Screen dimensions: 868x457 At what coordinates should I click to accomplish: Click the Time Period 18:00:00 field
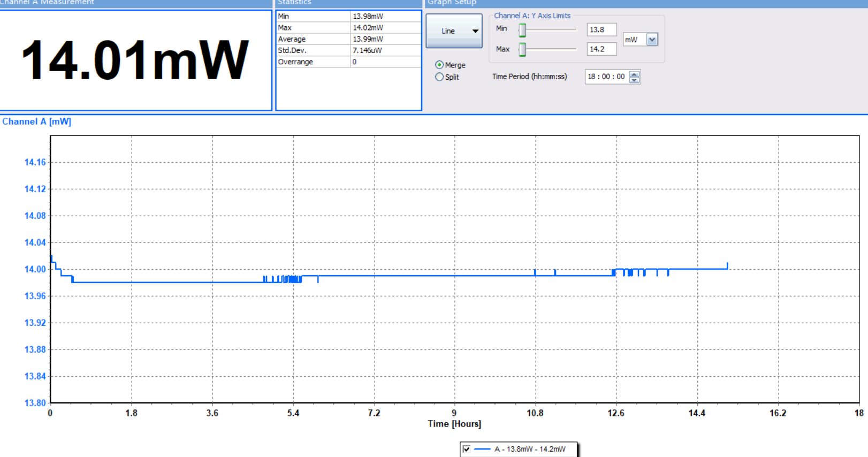606,77
